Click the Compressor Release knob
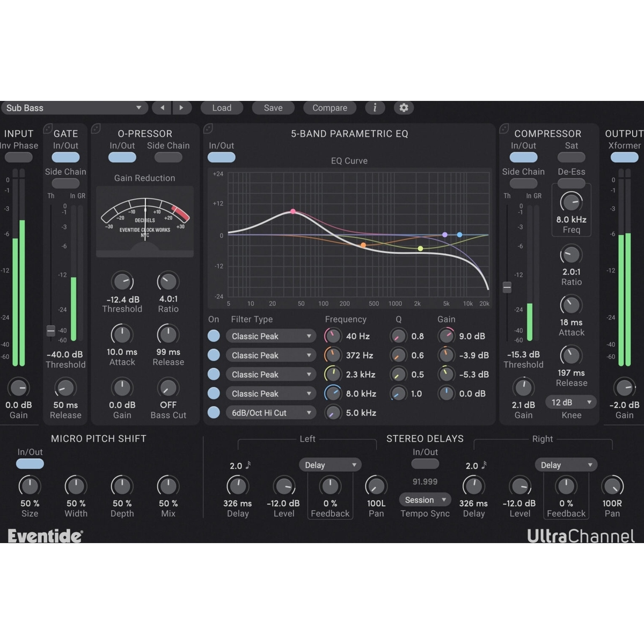 (x=571, y=355)
